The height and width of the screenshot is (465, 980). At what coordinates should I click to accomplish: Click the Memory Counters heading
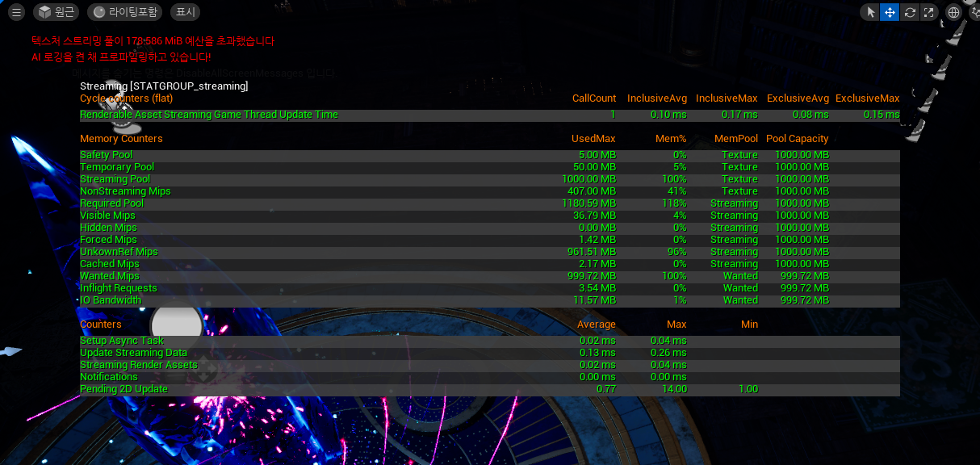tap(121, 139)
